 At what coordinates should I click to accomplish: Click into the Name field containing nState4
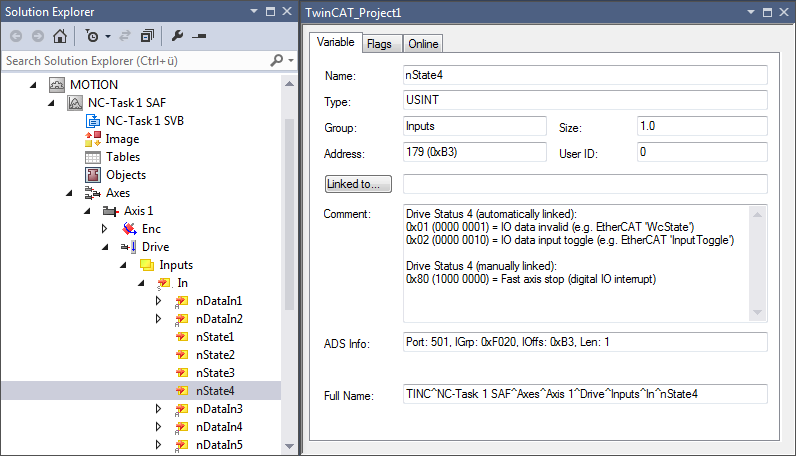click(x=584, y=75)
